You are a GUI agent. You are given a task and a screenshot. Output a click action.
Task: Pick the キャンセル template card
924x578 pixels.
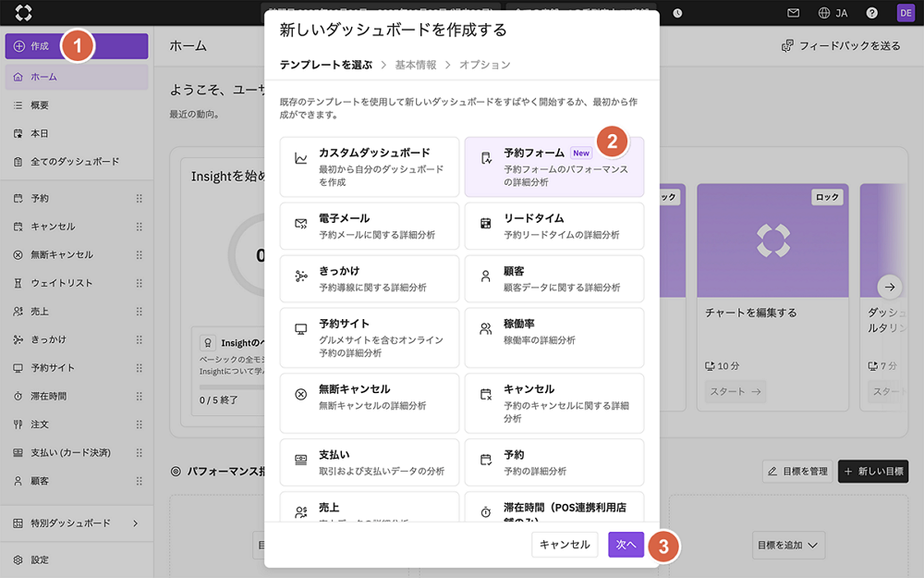(x=553, y=403)
